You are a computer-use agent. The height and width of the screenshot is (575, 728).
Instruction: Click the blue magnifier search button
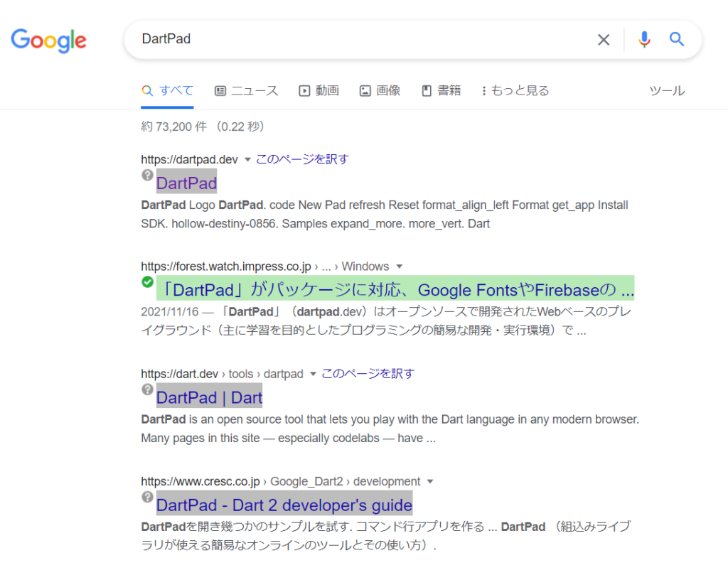(677, 40)
